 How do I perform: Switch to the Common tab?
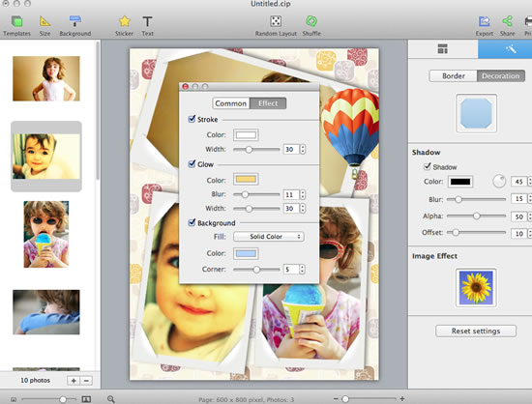[x=231, y=103]
